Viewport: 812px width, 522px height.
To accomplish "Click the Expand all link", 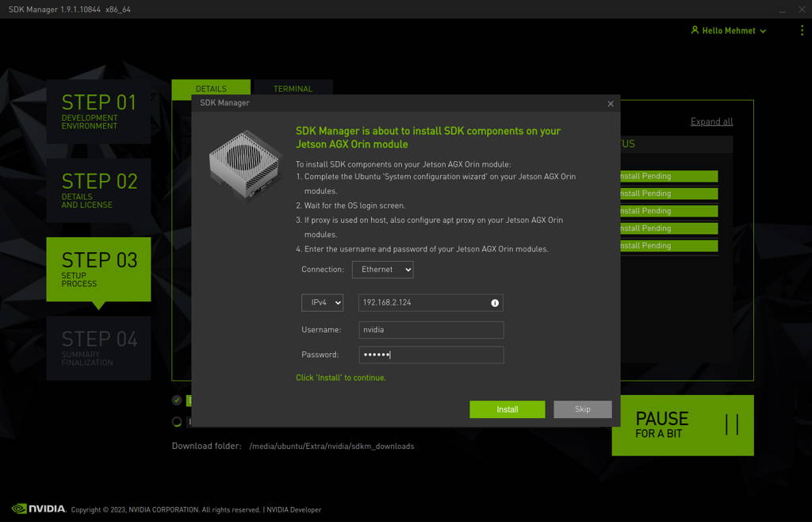I will pos(711,121).
